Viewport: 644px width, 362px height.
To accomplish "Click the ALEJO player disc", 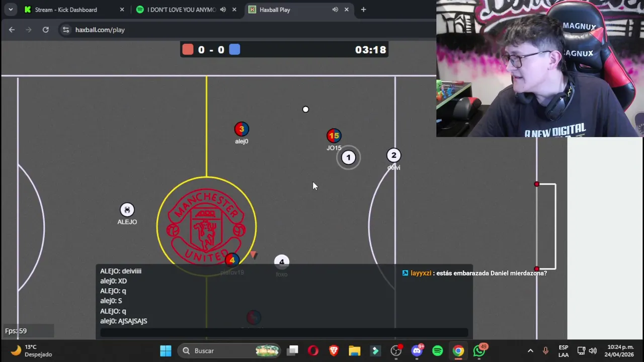I will [x=127, y=210].
